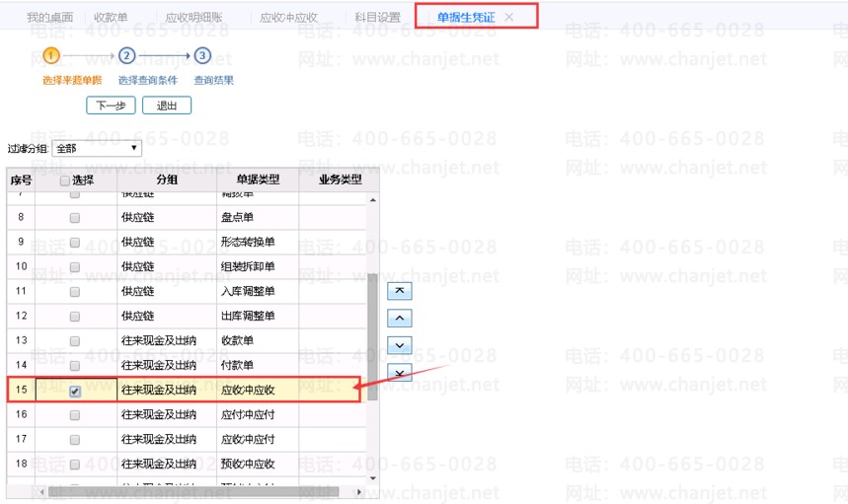Image resolution: width=848 pixels, height=504 pixels.
Task: Click 选择来源单据 step label
Action: click(72, 81)
